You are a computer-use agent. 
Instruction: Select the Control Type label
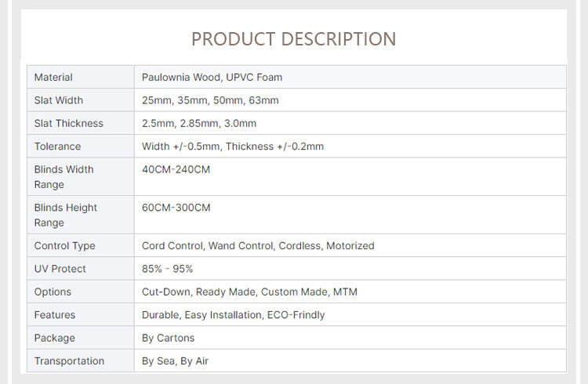[64, 246]
